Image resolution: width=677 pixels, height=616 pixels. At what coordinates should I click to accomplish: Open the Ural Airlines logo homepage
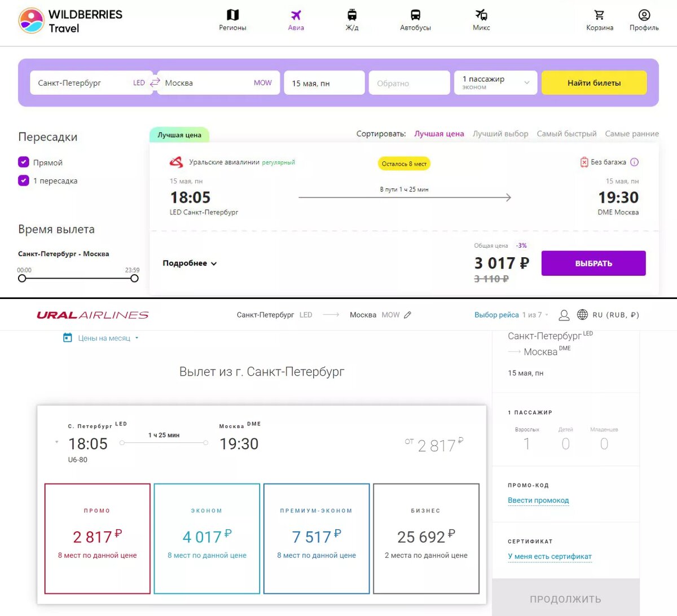[x=93, y=315]
